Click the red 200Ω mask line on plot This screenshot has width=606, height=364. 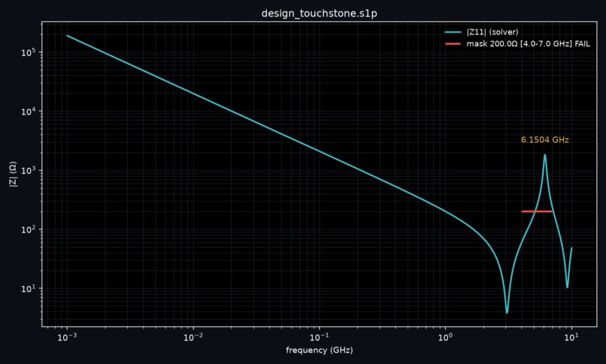(537, 211)
